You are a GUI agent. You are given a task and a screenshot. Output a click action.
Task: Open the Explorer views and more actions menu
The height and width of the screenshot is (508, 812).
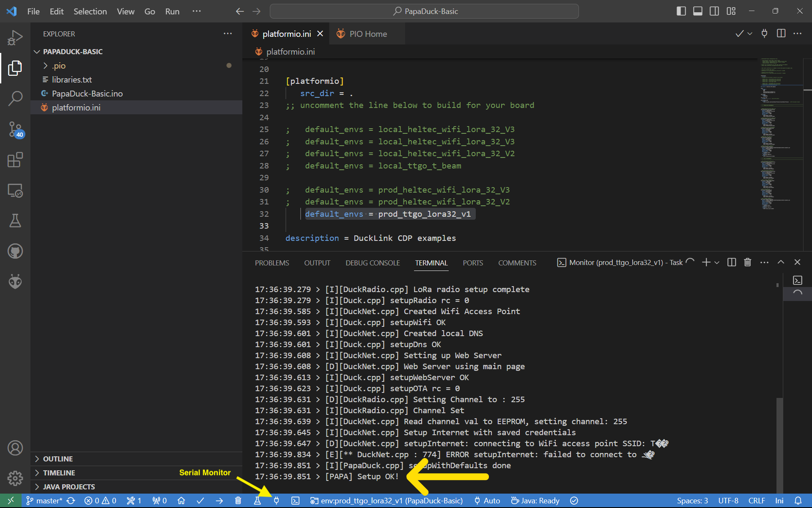tap(228, 33)
